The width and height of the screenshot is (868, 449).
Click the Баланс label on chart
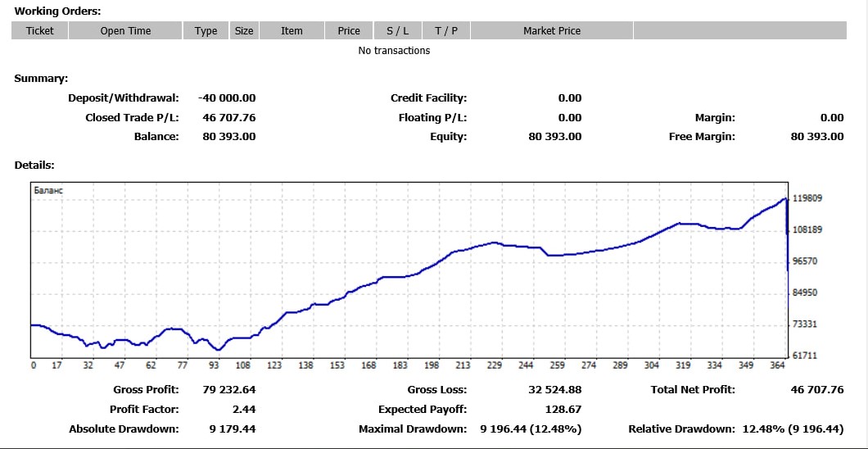[49, 190]
